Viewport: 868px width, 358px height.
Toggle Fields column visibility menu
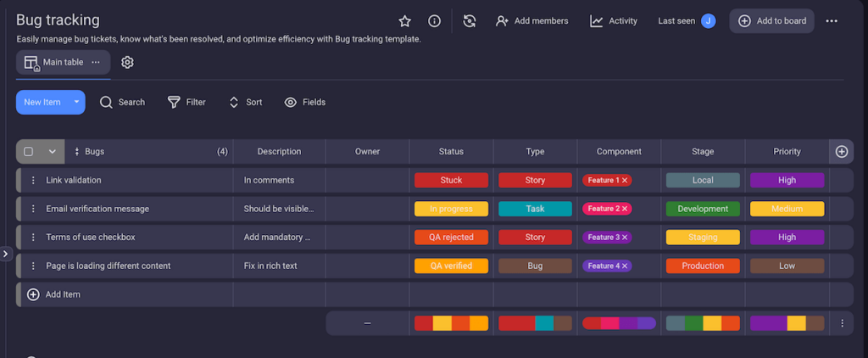304,103
